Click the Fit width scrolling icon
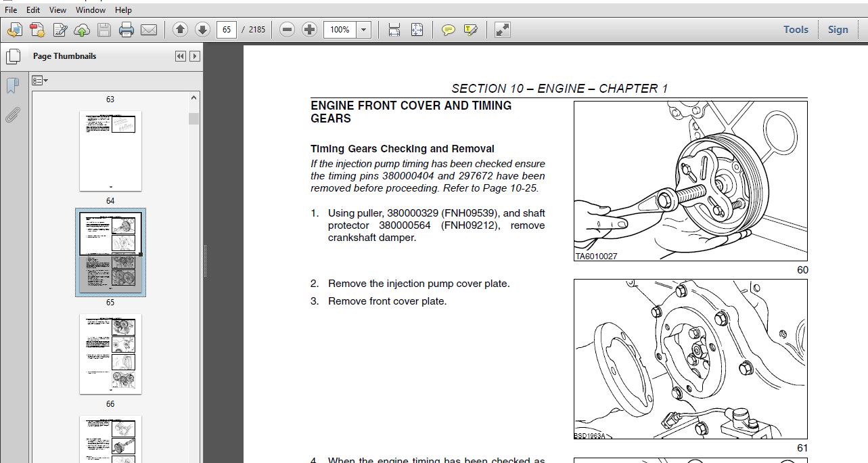The height and width of the screenshot is (463, 868). (x=394, y=30)
